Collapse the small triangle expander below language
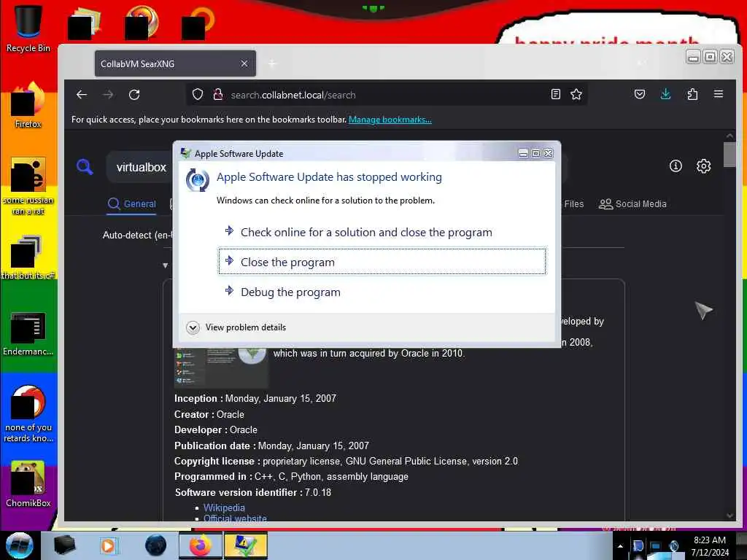 [x=166, y=265]
